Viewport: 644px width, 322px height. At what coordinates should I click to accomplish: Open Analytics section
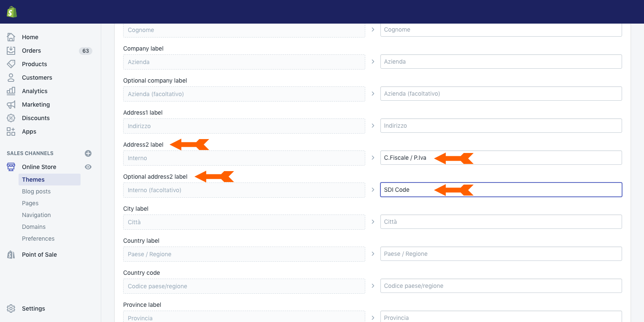35,91
